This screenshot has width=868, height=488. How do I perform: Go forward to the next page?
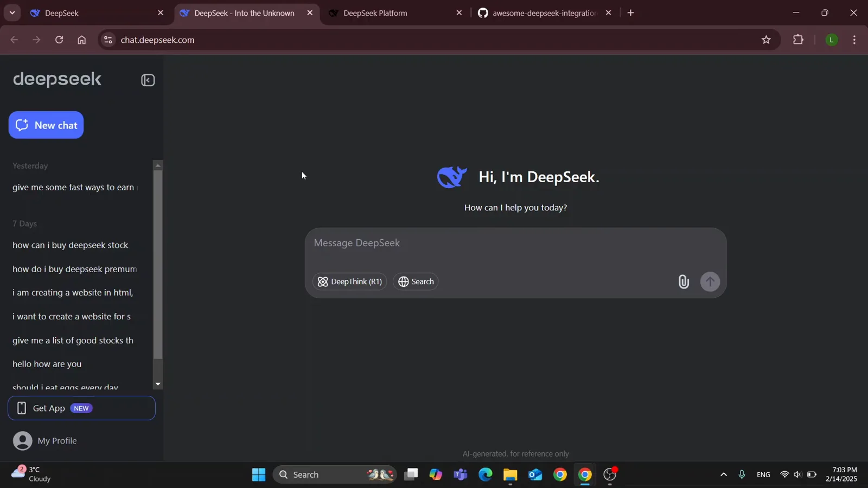36,40
